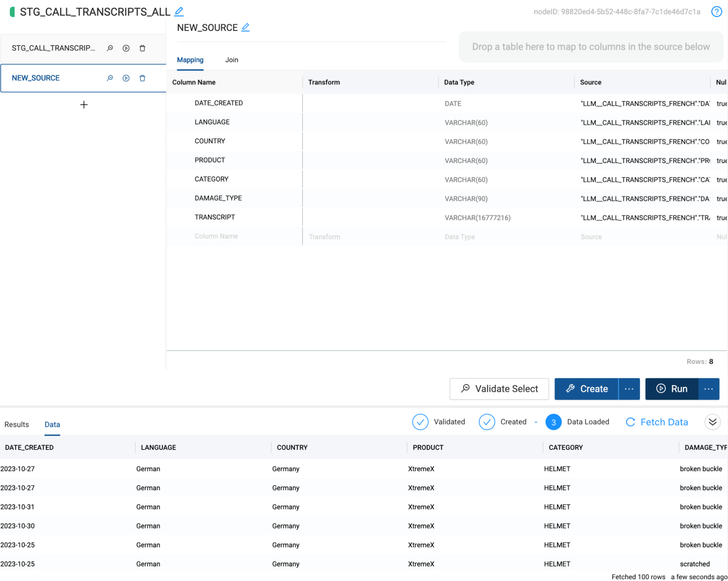The image size is (728, 581).
Task: Open Run button more options menu
Action: pos(709,389)
